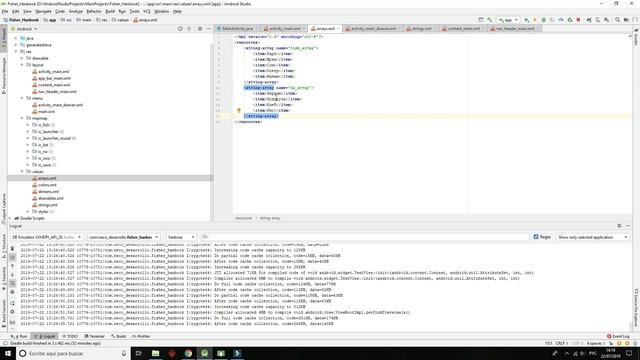Toggle the Regex checkbox in Logcat
640x360 pixels.
coord(536,237)
